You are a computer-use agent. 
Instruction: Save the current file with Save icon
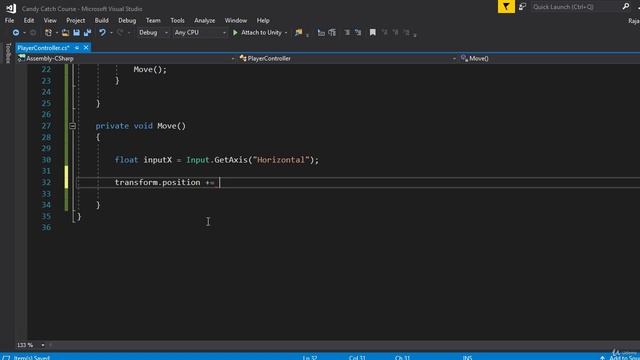point(76,33)
